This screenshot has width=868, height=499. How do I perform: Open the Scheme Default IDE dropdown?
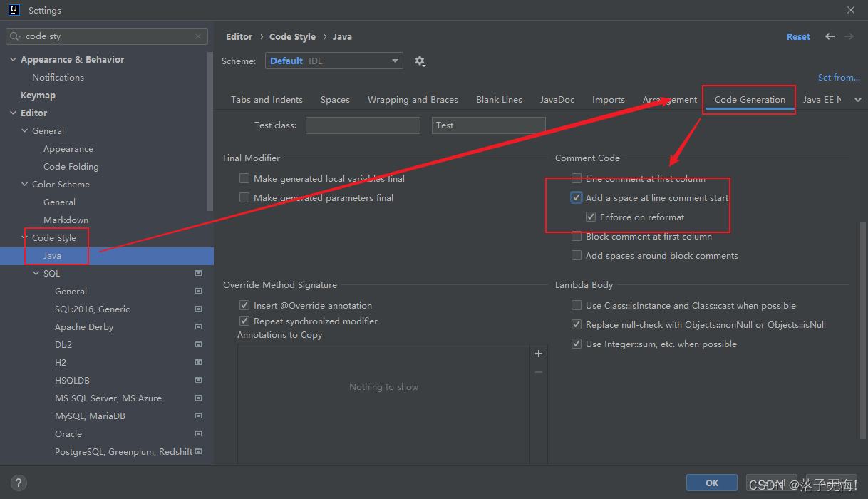coord(334,61)
